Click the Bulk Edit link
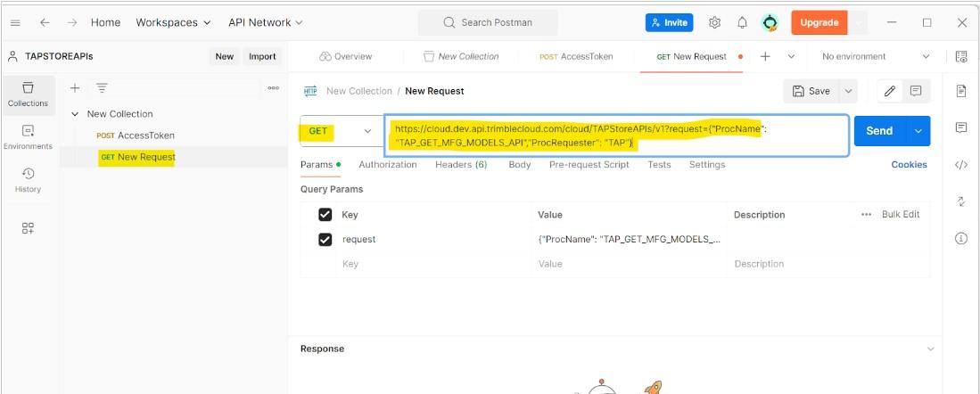Image resolution: width=980 pixels, height=394 pixels. [901, 214]
